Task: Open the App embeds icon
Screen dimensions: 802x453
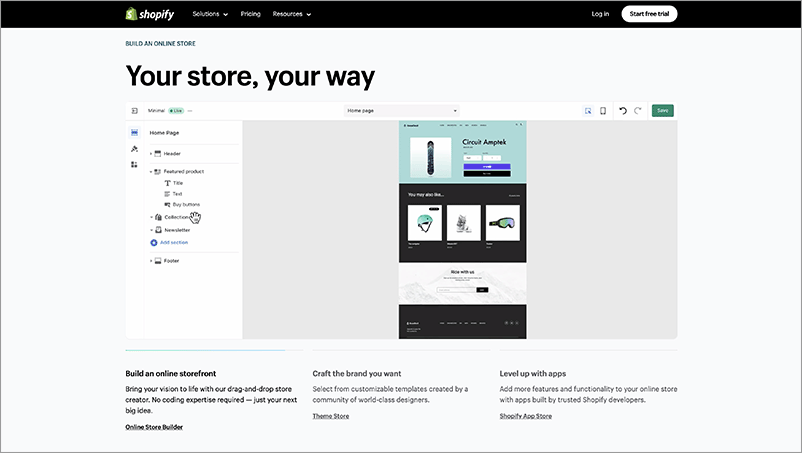Action: coord(134,164)
